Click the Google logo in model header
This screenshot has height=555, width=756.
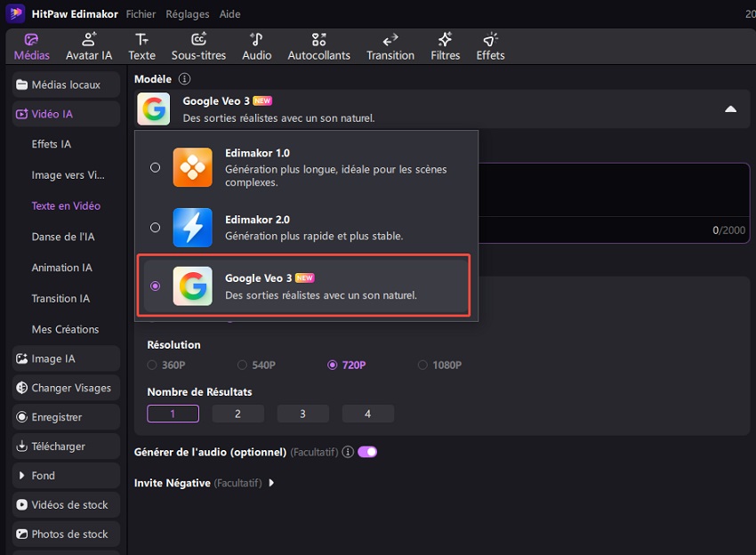tap(153, 109)
